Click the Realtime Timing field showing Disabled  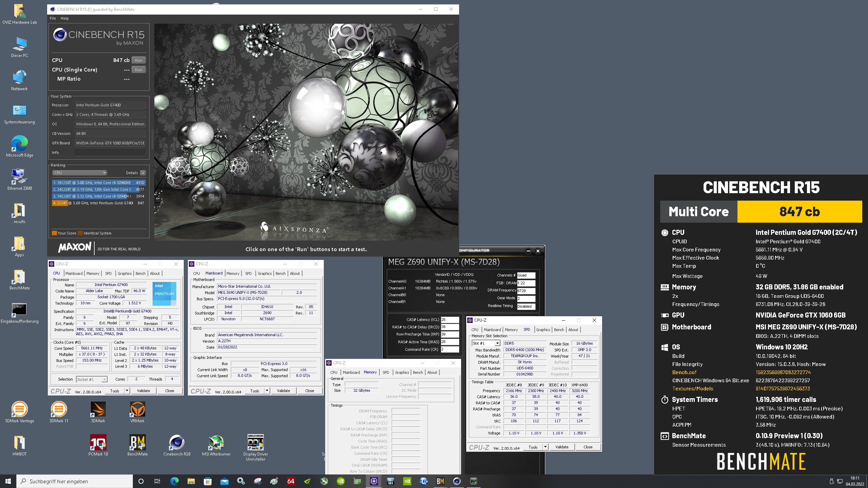coord(526,306)
